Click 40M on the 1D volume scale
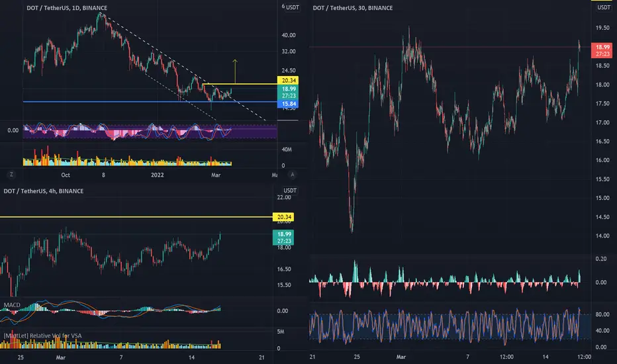Image resolution: width=617 pixels, height=364 pixels. (287, 150)
